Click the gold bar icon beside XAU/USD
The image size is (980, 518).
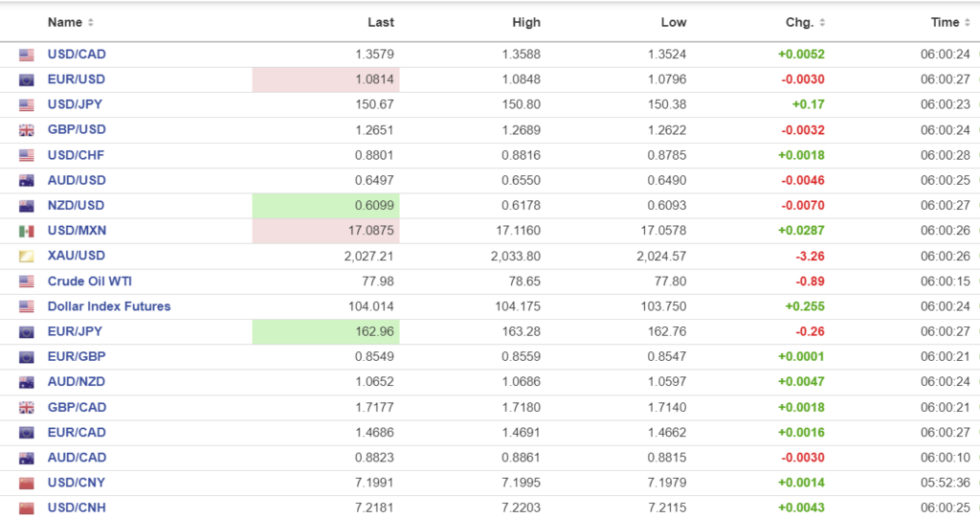pyautogui.click(x=26, y=256)
